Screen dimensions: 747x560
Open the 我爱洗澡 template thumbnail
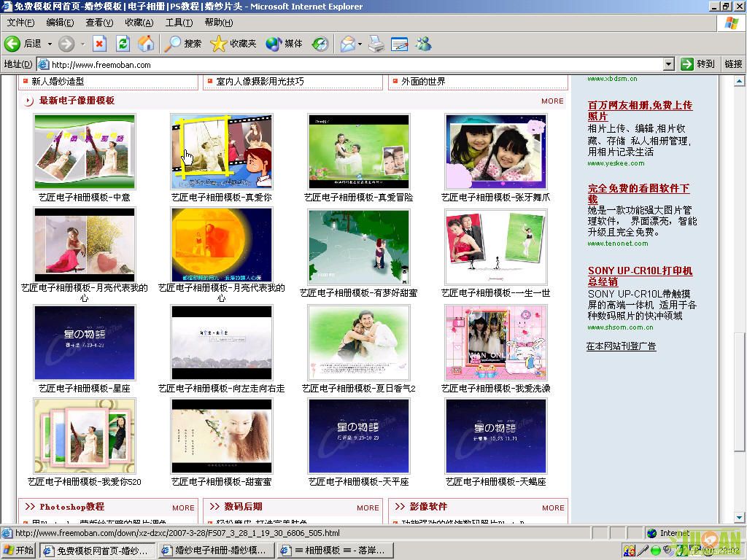point(496,343)
